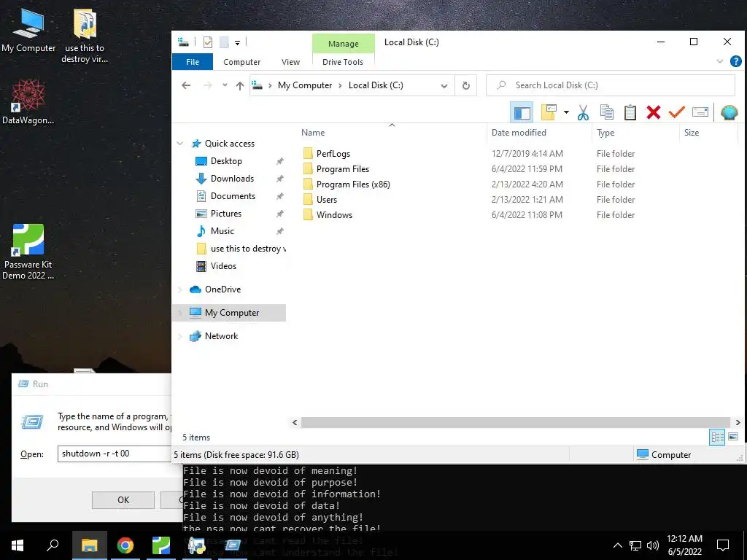Image resolution: width=747 pixels, height=560 pixels.
Task: Expand the Network tree node
Action: [180, 336]
